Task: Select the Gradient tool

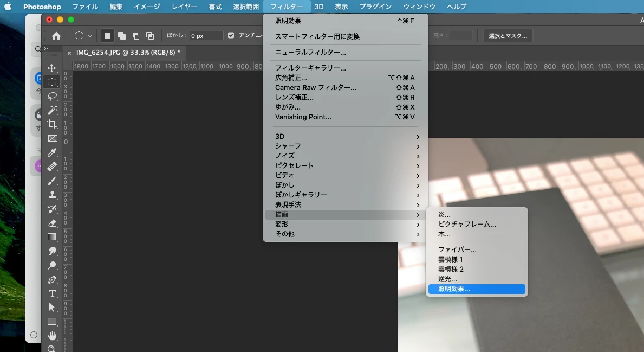Action: pyautogui.click(x=52, y=237)
